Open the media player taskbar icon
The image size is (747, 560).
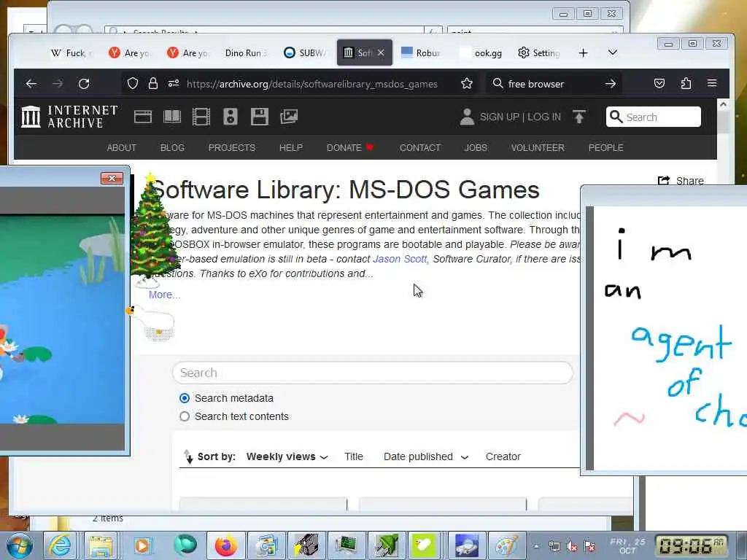[x=142, y=545]
